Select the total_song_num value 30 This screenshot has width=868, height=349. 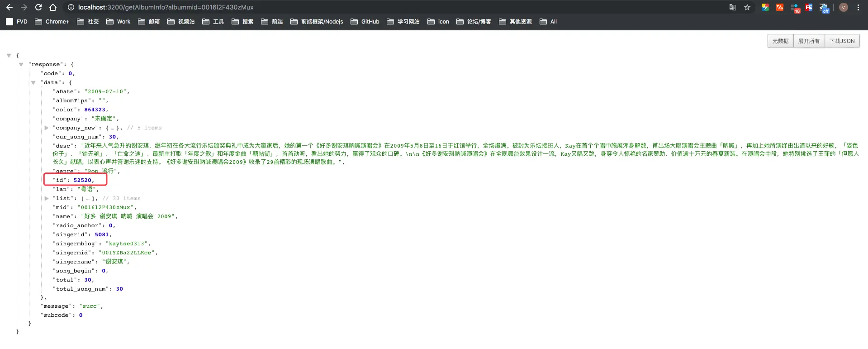119,289
